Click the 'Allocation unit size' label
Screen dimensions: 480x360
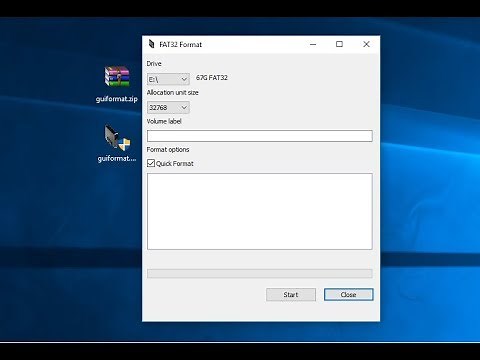point(173,93)
